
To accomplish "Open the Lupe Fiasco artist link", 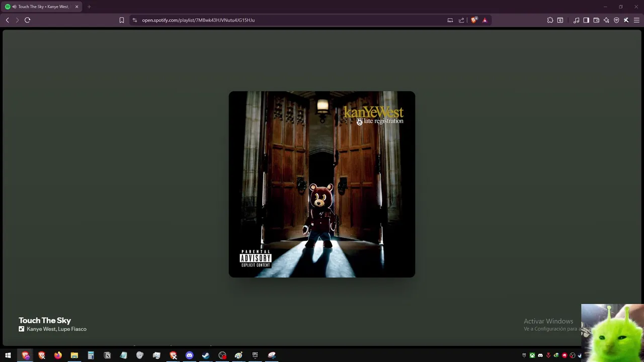I will click(x=72, y=329).
